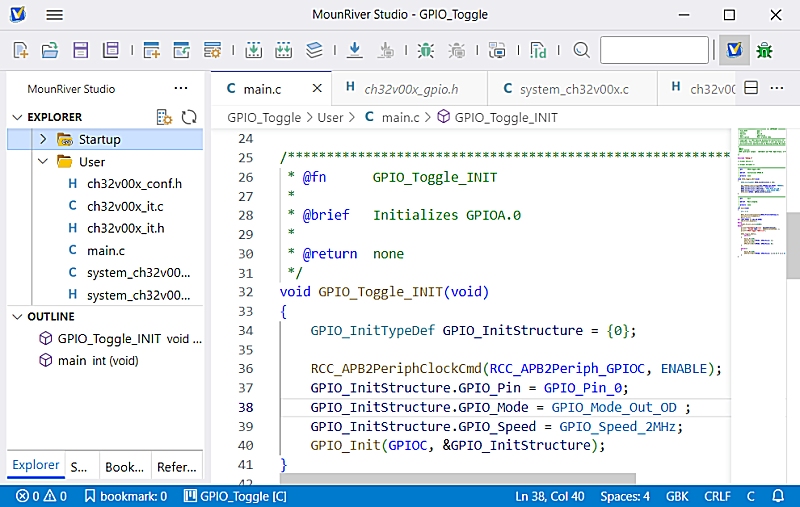Change indentation via Spaces: 4
The width and height of the screenshot is (800, 507).
pyautogui.click(x=625, y=496)
